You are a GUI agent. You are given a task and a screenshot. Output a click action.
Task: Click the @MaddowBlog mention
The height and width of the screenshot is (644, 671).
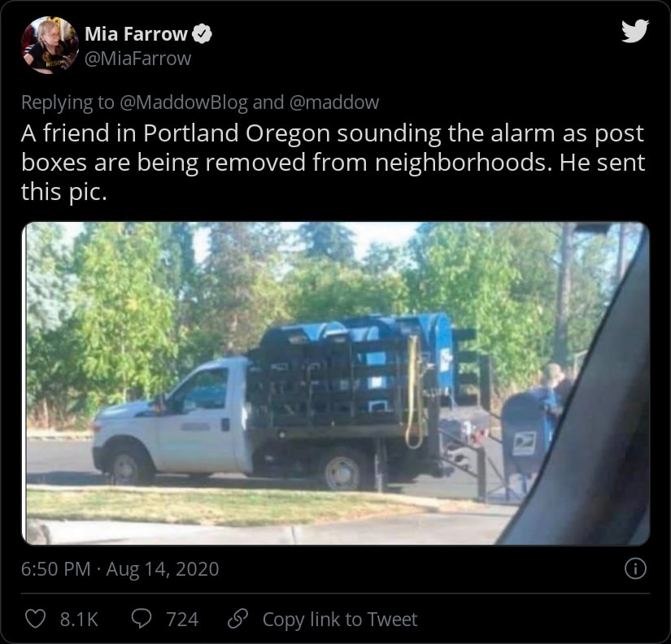click(184, 102)
